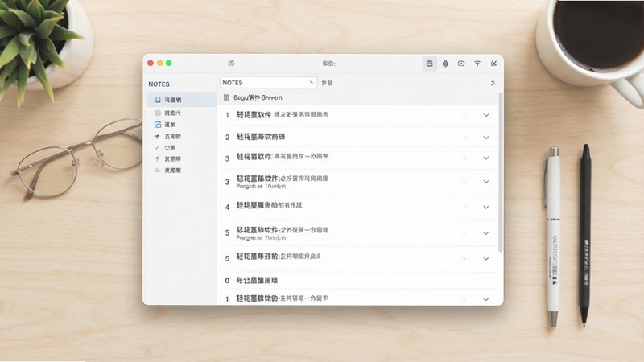Expand the chevron on list row 2

(x=486, y=137)
